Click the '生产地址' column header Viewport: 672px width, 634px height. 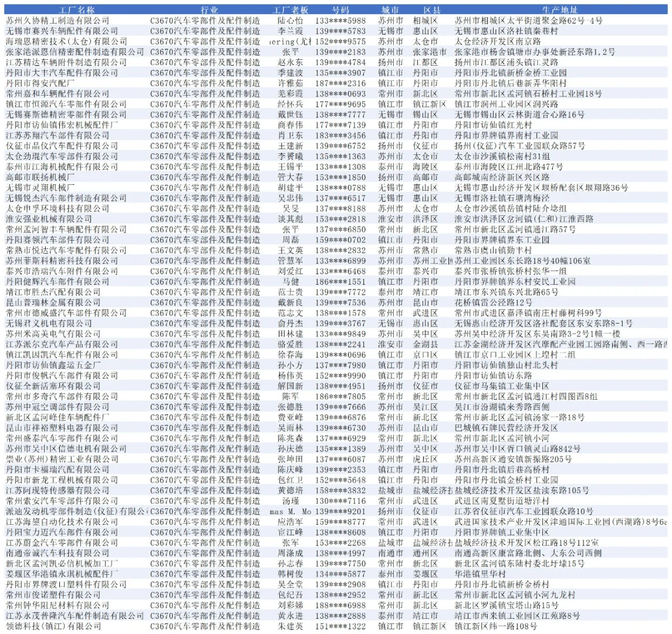(560, 9)
